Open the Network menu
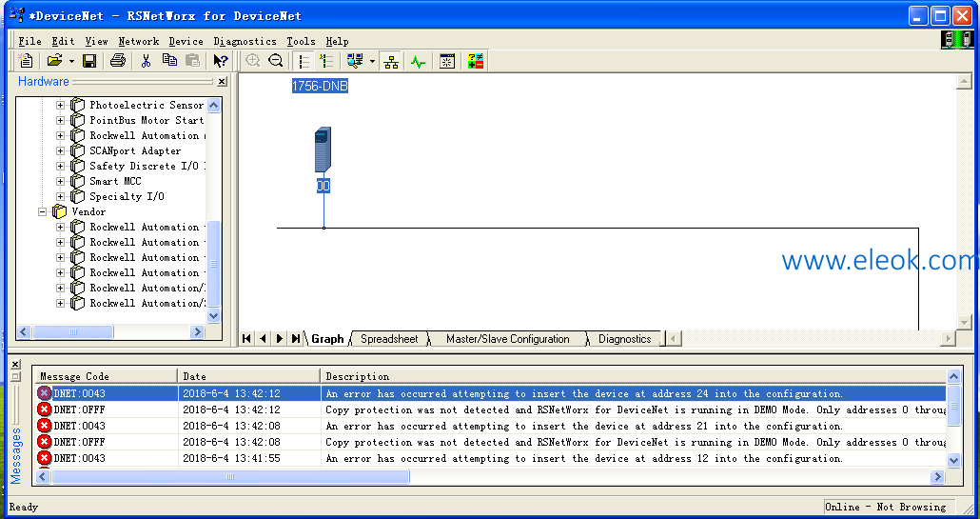This screenshot has height=519, width=980. [139, 41]
